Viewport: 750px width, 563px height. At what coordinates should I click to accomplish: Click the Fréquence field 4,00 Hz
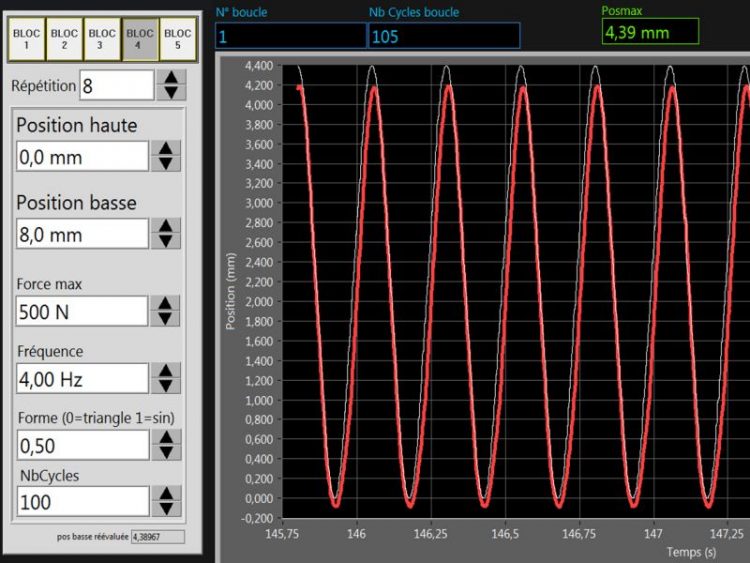tap(82, 378)
